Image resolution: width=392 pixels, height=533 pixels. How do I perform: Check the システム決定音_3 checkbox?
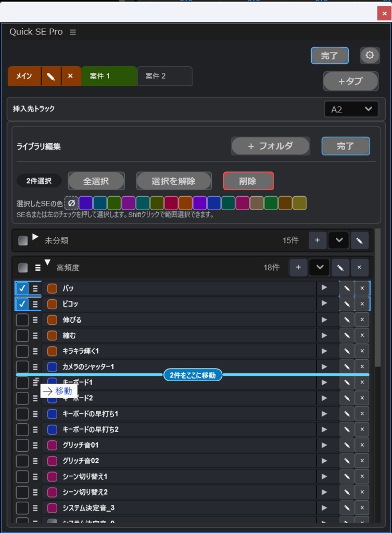click(x=22, y=508)
